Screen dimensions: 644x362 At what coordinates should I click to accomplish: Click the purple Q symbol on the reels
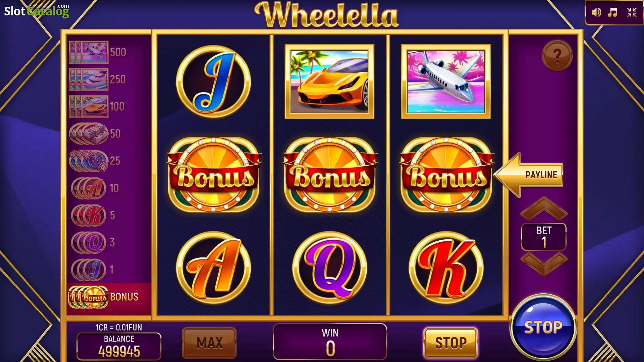coord(330,268)
